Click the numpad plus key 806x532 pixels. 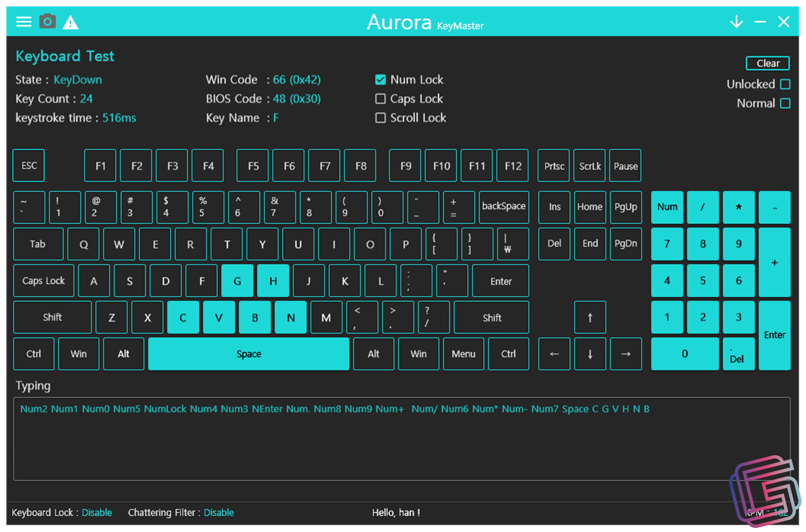(x=774, y=262)
